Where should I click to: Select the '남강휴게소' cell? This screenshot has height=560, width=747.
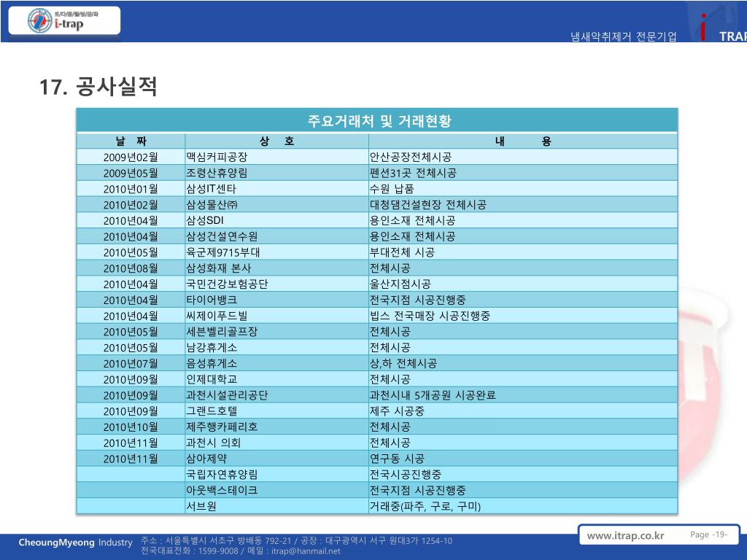pyautogui.click(x=276, y=347)
